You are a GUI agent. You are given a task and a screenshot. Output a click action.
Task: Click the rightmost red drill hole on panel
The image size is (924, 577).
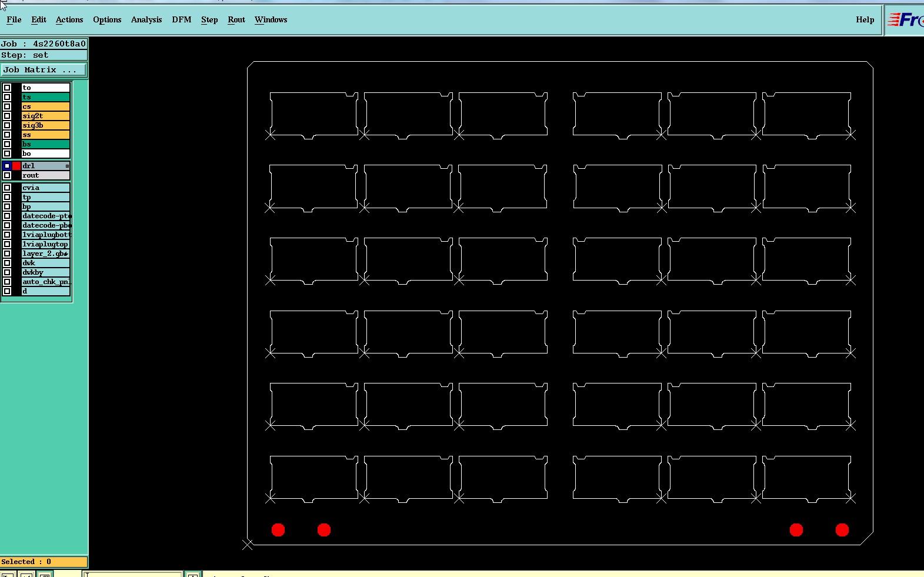click(842, 530)
